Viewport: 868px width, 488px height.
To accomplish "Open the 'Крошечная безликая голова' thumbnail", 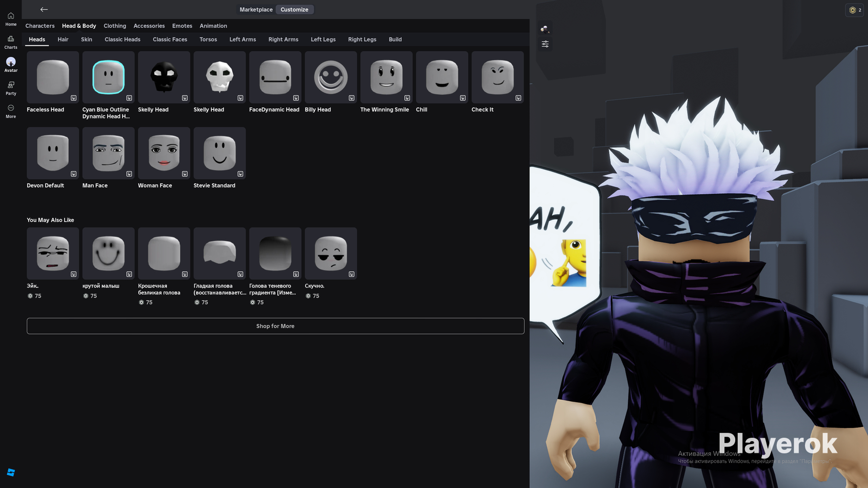I will coord(164,253).
